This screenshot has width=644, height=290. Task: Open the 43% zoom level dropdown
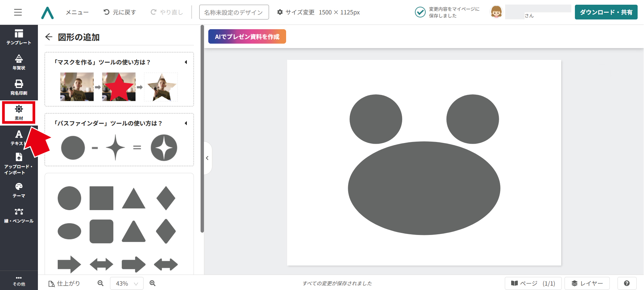[x=126, y=283]
